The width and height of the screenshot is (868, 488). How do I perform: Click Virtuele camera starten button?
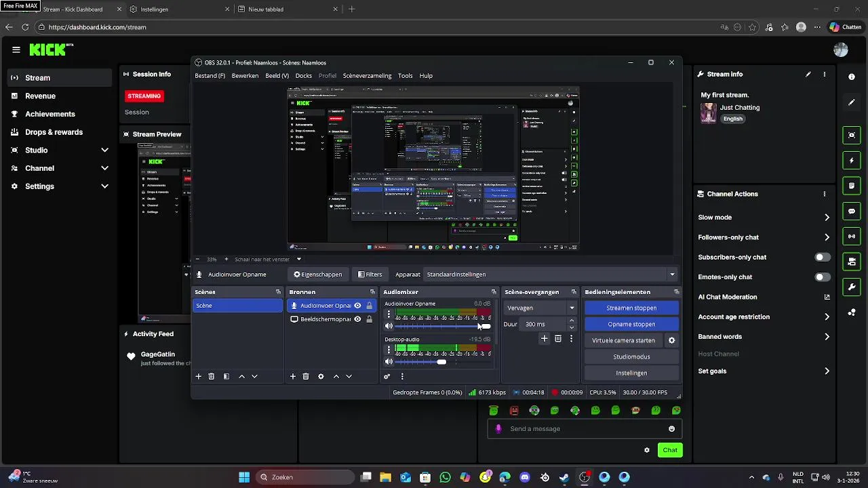click(x=624, y=340)
